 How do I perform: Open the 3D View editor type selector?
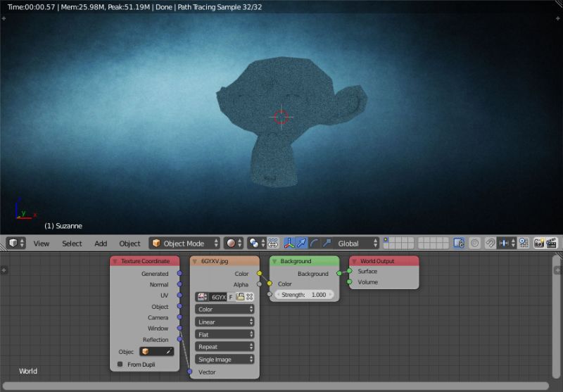click(x=15, y=243)
